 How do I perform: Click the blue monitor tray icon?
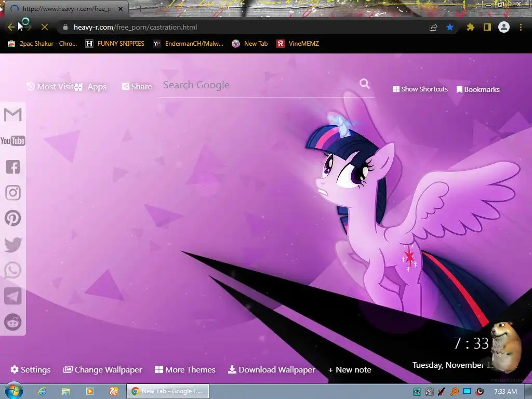467,391
